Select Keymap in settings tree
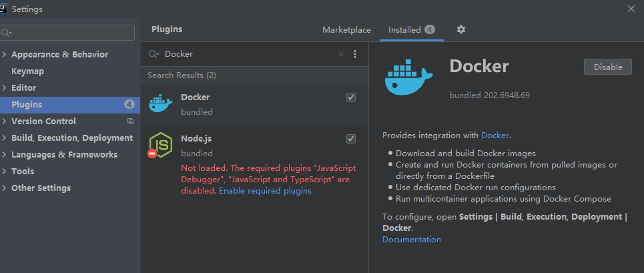Screen dimensions: 644x273 click(x=27, y=71)
